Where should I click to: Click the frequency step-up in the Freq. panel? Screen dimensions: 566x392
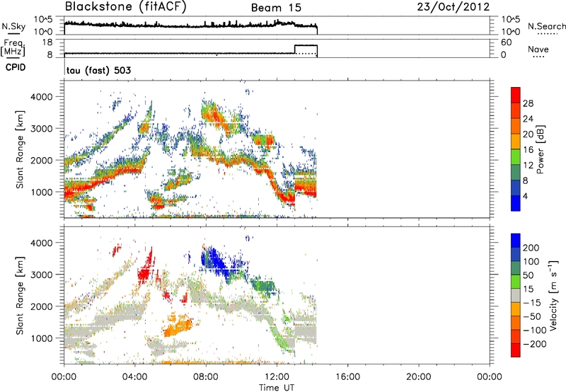(x=295, y=49)
